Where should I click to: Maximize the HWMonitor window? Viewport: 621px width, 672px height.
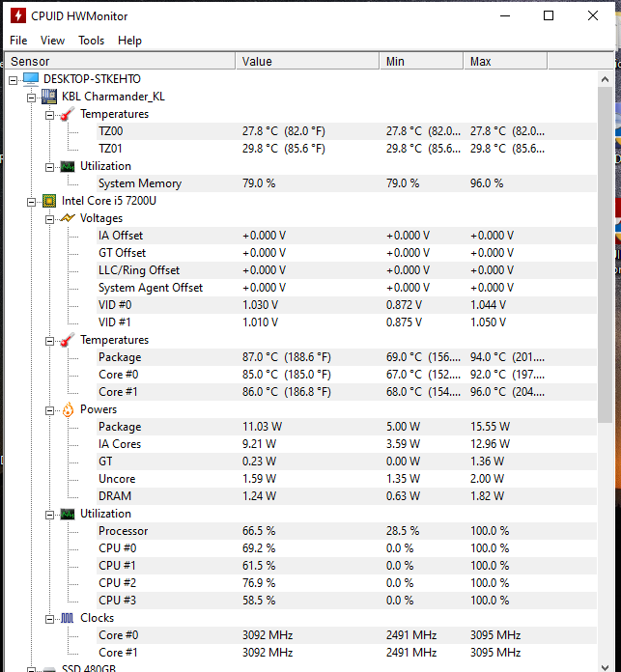click(549, 15)
